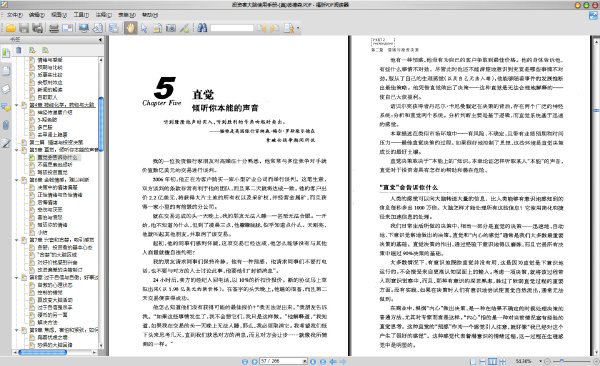The width and height of the screenshot is (600, 366).
Task: Collapse the 第6章 bookmark node
Action: click(x=16, y=180)
